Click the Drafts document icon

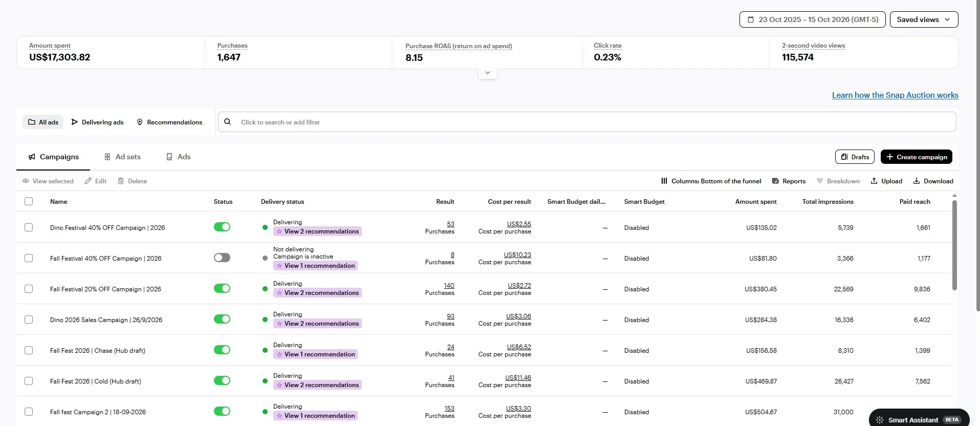[x=844, y=157]
